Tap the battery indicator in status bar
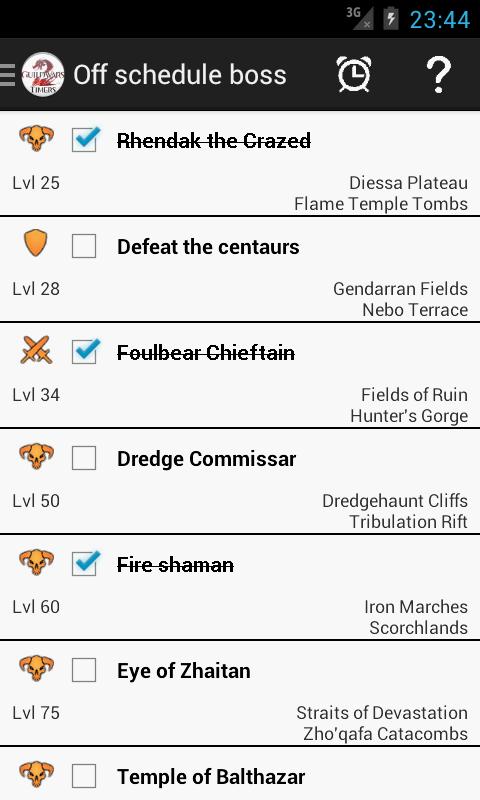 click(x=390, y=19)
